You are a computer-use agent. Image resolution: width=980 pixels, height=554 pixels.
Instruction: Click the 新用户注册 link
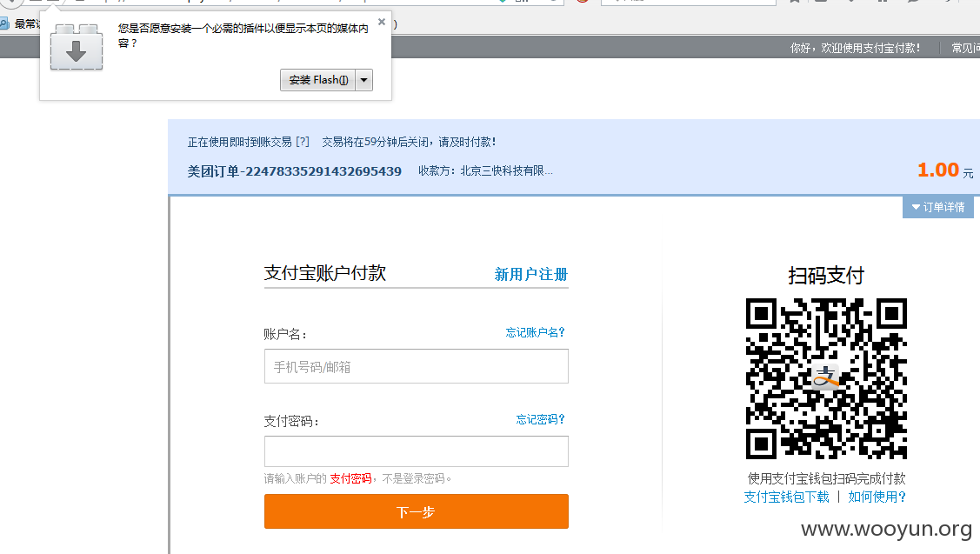pos(530,275)
